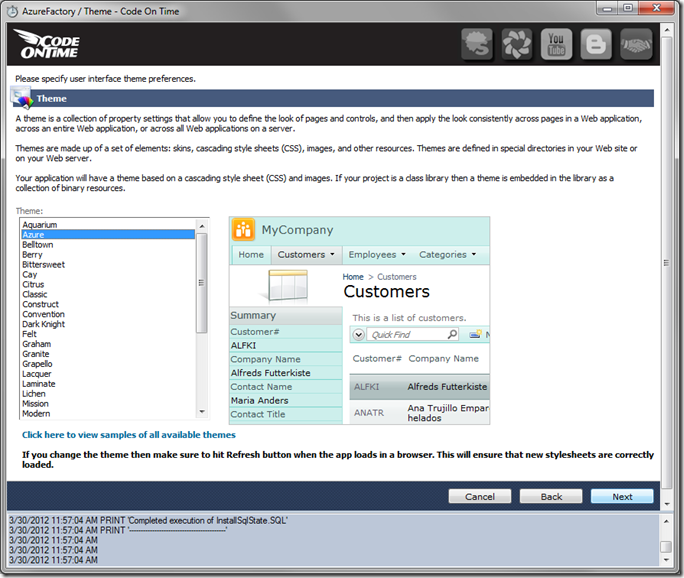Screen dimensions: 684x578
Task: Click the main window scrollbar thumb
Action: click(x=667, y=263)
